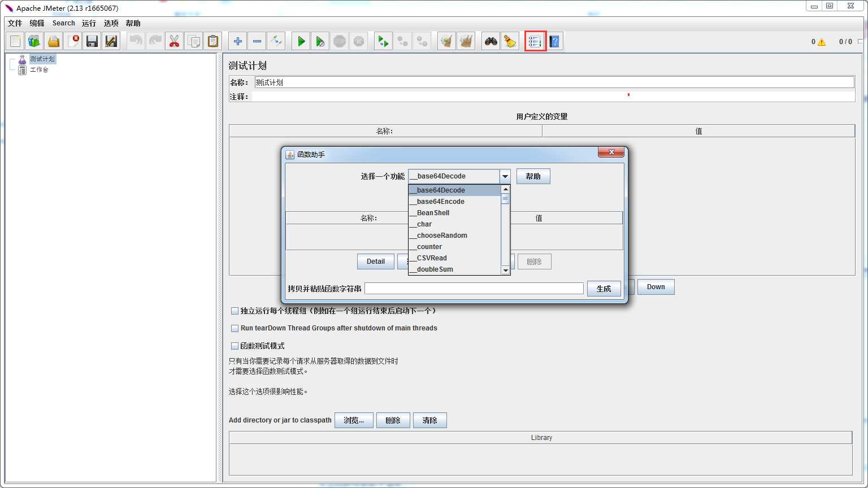Click the Stop test icon
Screen dimensions: 868x488
coord(340,41)
